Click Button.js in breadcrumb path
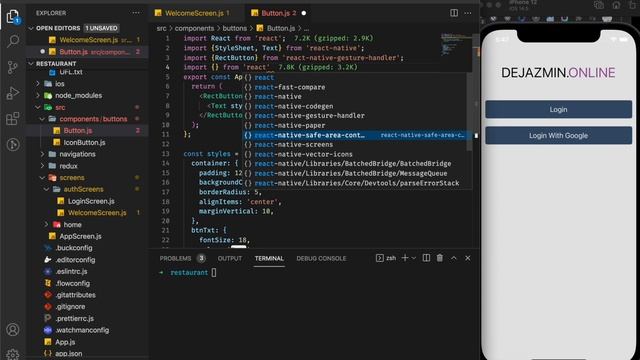Image resolution: width=640 pixels, height=360 pixels. 281,28
